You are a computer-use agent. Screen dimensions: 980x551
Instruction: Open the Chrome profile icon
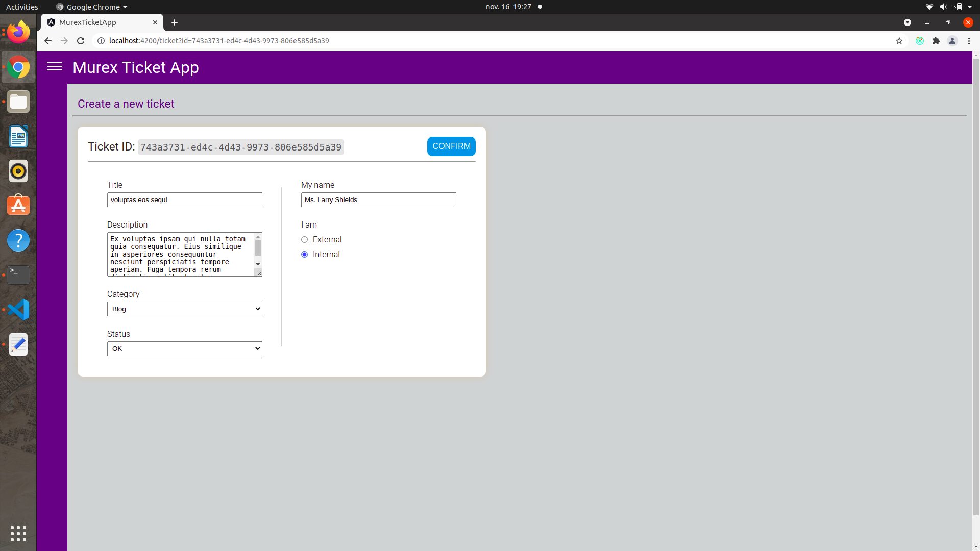[x=953, y=41]
